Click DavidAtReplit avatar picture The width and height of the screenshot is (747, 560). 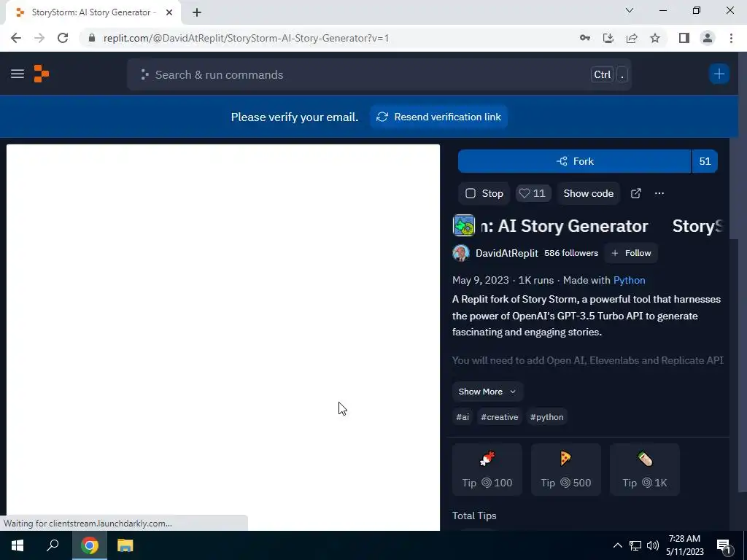pyautogui.click(x=461, y=253)
